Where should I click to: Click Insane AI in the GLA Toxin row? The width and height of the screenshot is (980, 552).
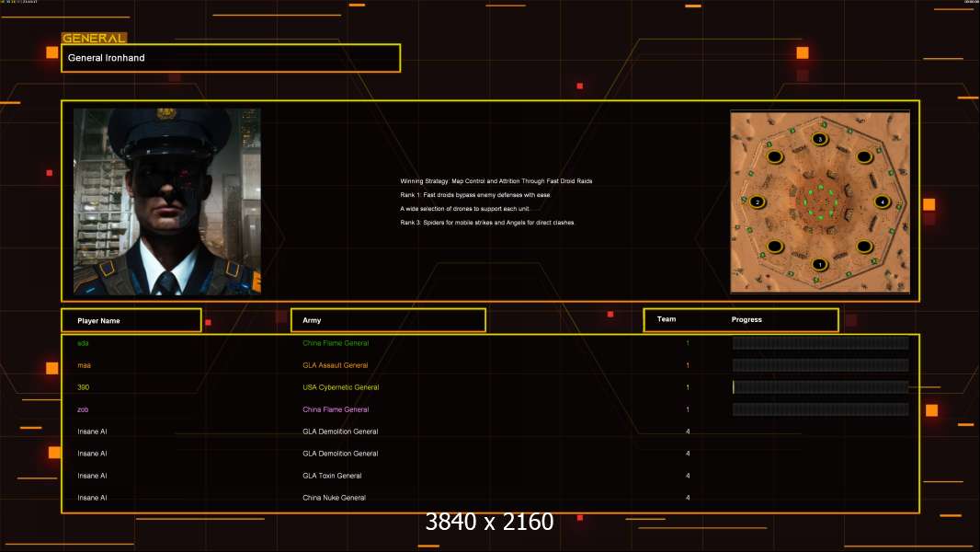pyautogui.click(x=92, y=476)
